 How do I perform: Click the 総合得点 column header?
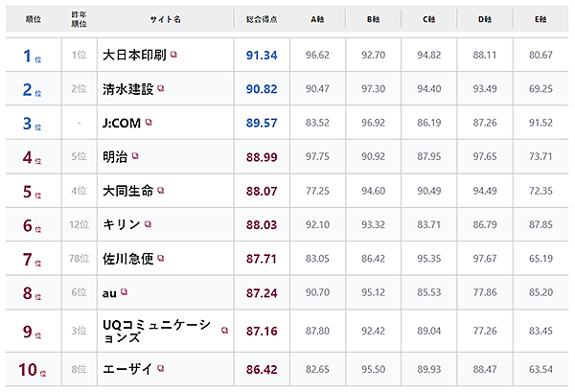[x=261, y=18]
